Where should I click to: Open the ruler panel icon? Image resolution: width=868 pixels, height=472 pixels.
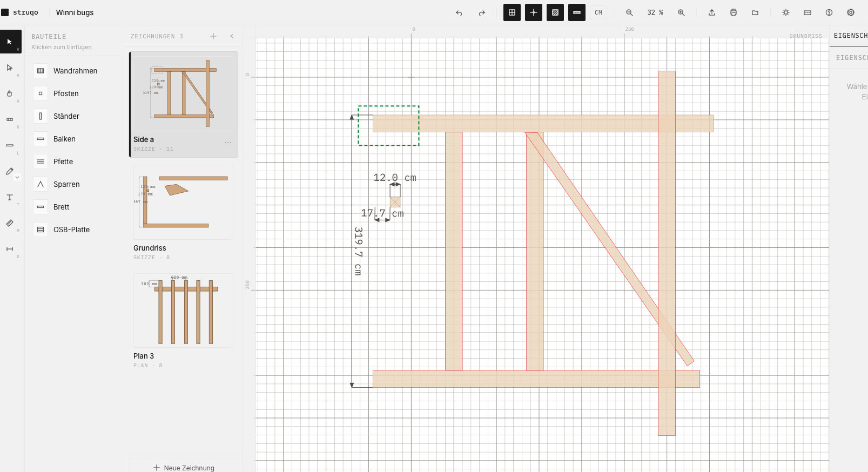pyautogui.click(x=808, y=12)
